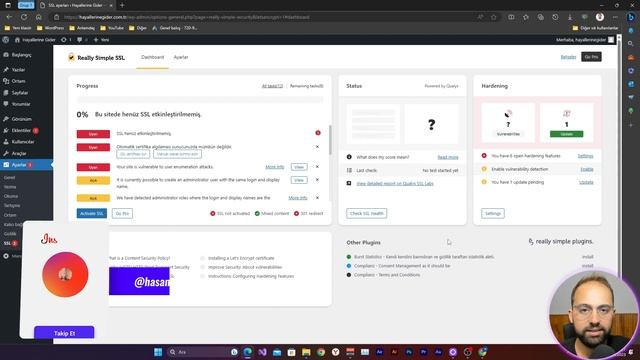Screen dimensions: 640x360
Task: Open the Kullanıcılar users menu item
Action: 22,142
